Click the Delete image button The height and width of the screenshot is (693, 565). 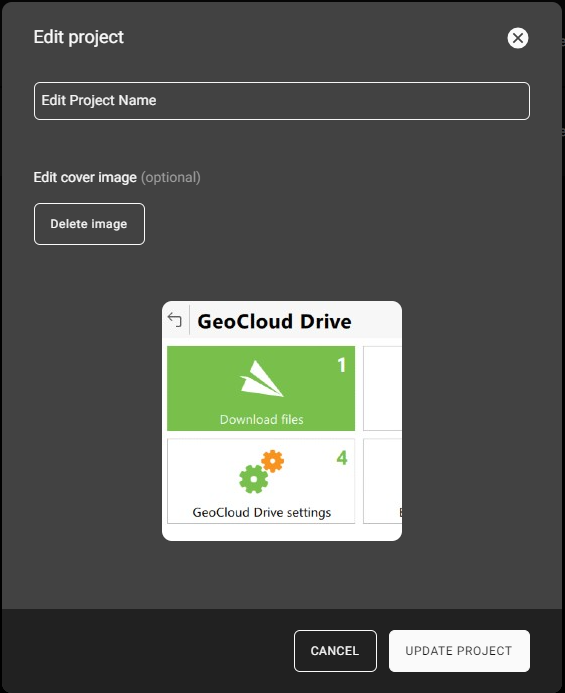point(89,224)
